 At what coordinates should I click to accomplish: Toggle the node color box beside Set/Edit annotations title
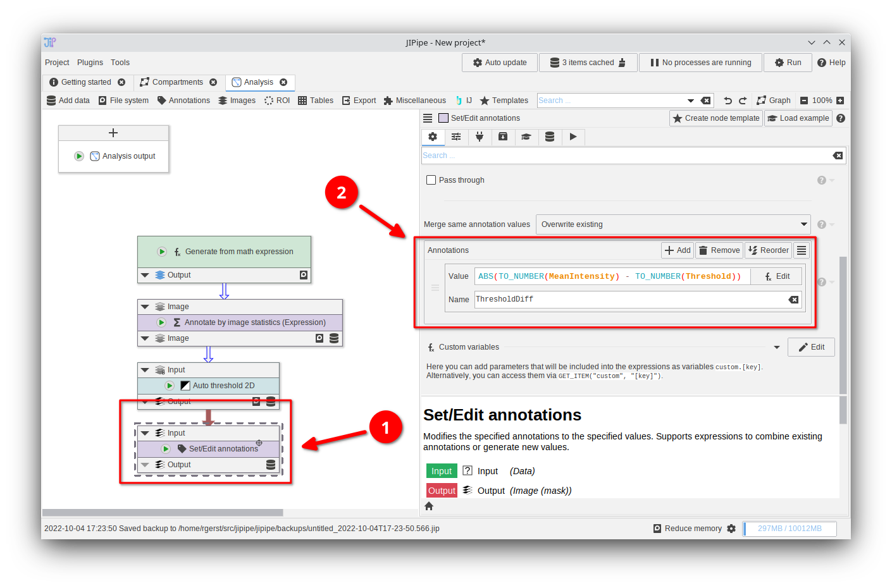click(443, 118)
